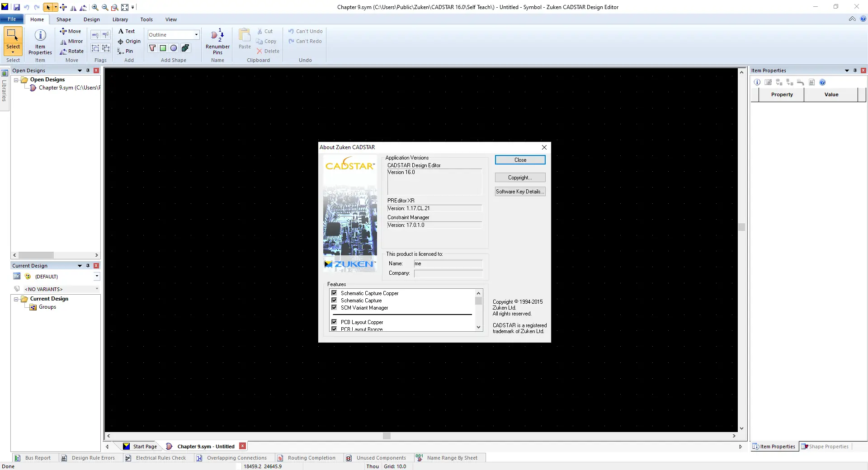Screen dimensions: 868x470
Task: Toggle the PCB Layout Copper checkbox
Action: click(334, 322)
